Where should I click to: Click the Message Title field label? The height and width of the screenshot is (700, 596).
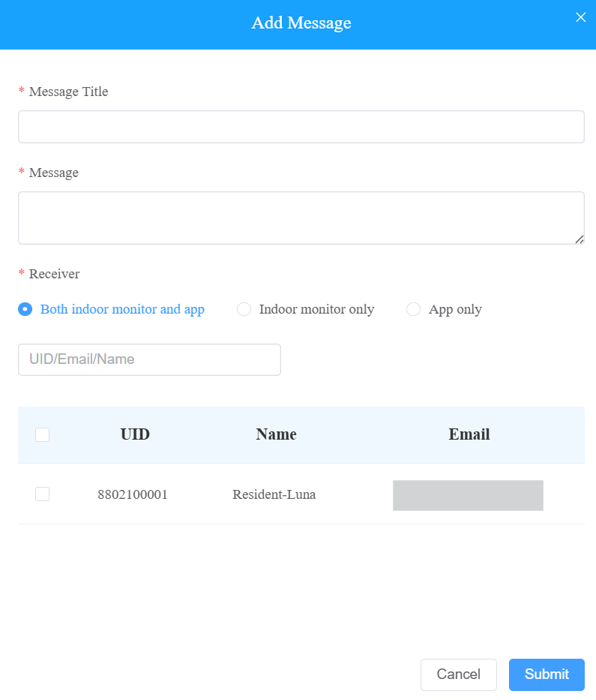click(69, 92)
